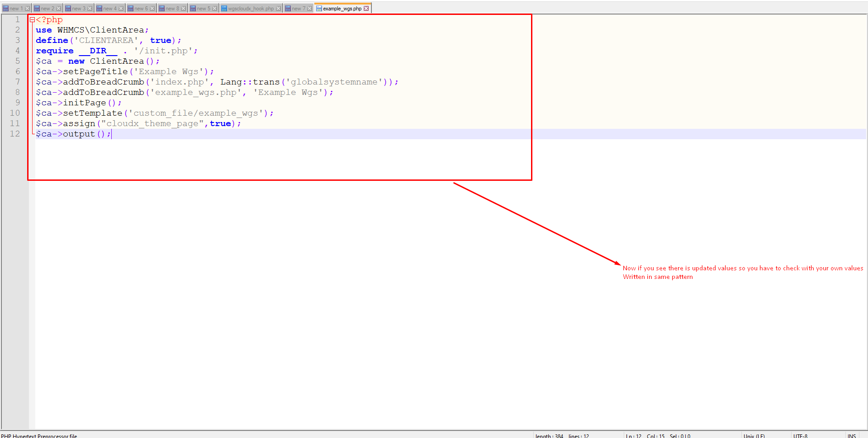Open Unix (LF) line ending selector
The width and height of the screenshot is (868, 438).
(754, 436)
